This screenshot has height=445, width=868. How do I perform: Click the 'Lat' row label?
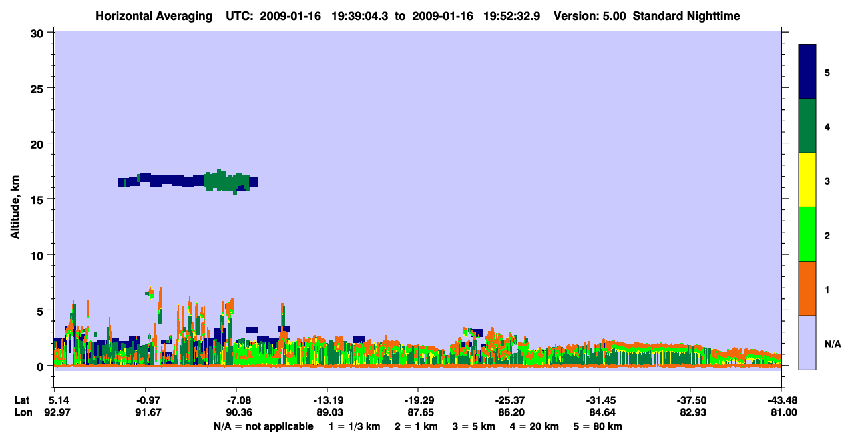point(22,400)
